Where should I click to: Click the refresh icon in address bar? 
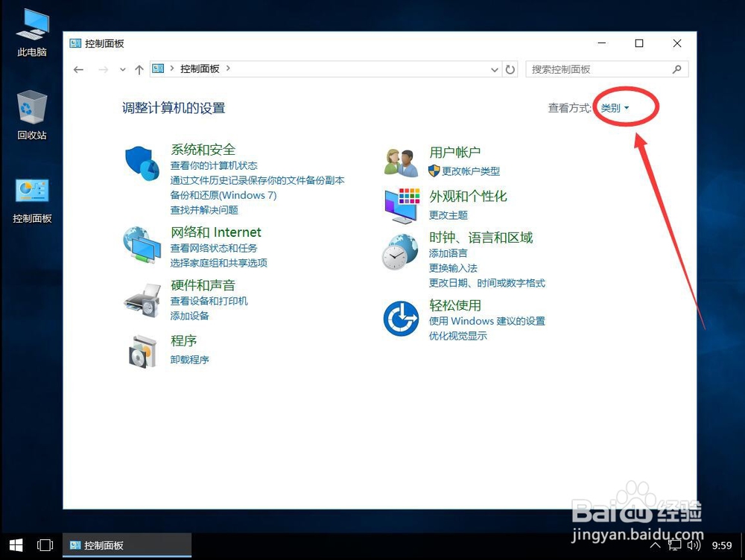point(510,69)
